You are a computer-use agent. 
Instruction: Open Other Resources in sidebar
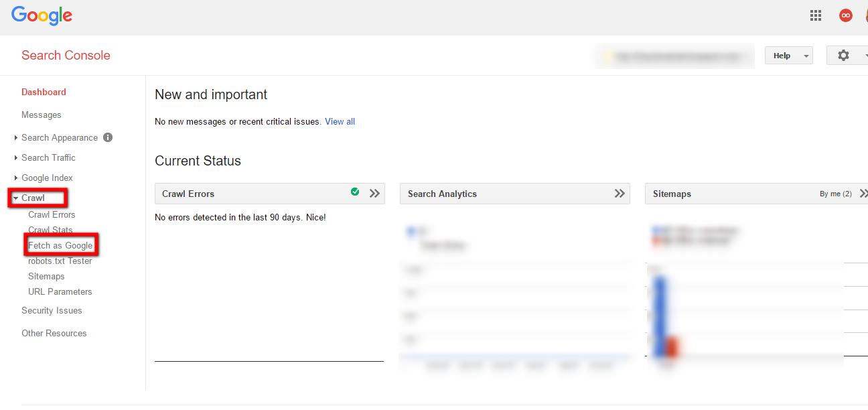54,333
